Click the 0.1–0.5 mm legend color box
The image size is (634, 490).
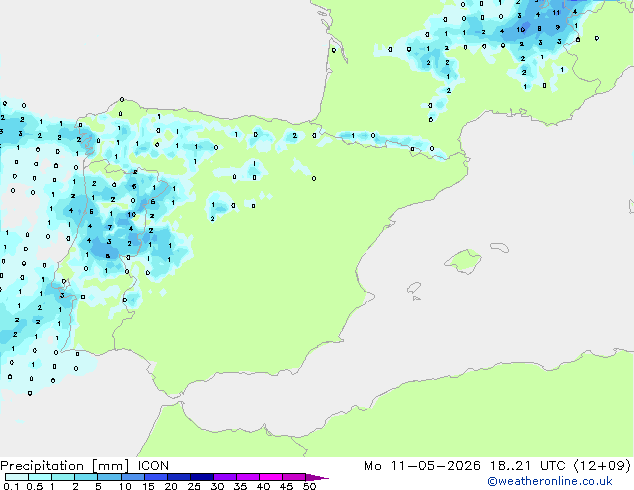pos(17,477)
